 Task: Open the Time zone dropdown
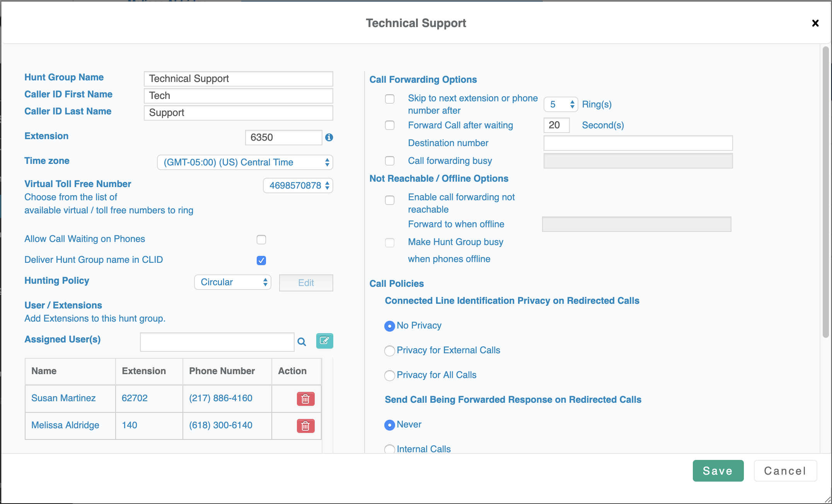[245, 162]
